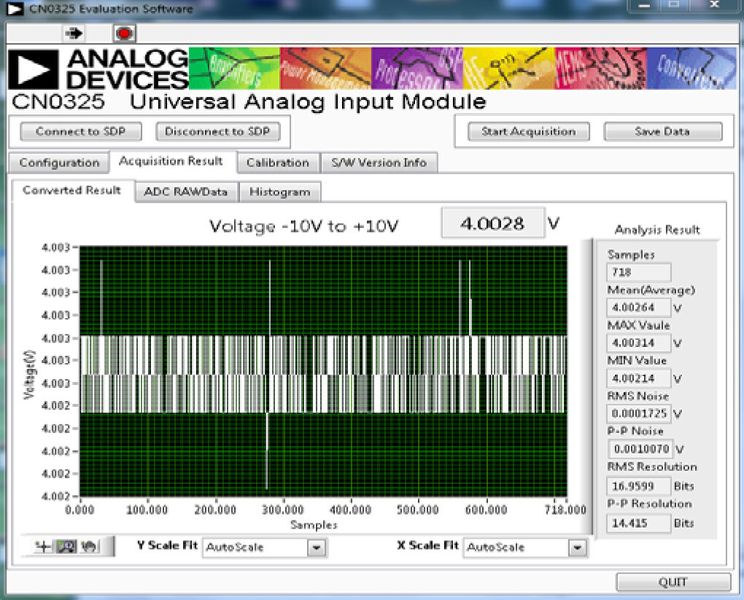Screen dimensions: 744x600
Task: Click the Disconnect to SDP button
Action: 218,131
